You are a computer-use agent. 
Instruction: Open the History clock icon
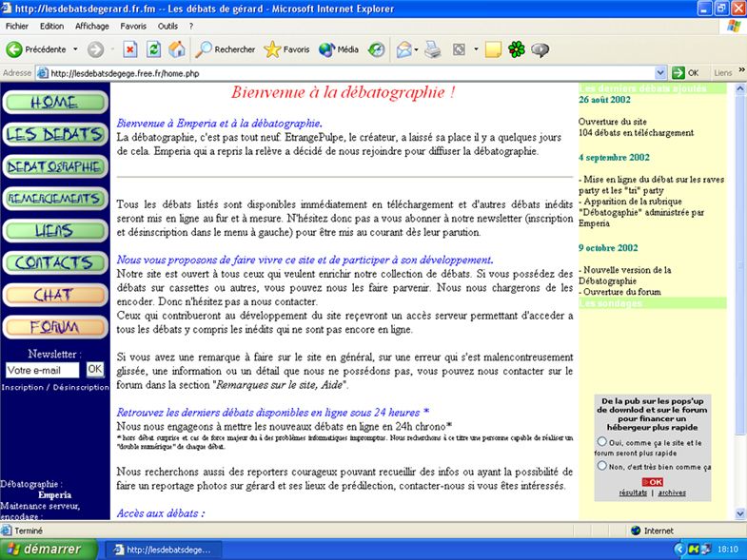(377, 49)
